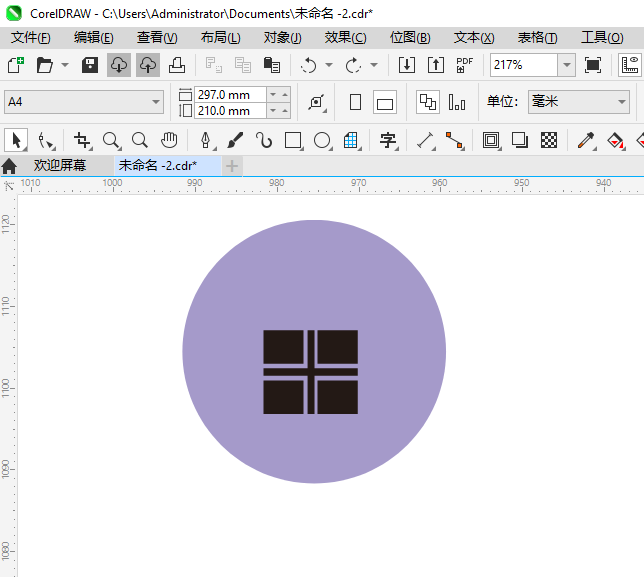Select the Interactive fill bucket tool
The image size is (644, 577).
pyautogui.click(x=615, y=140)
